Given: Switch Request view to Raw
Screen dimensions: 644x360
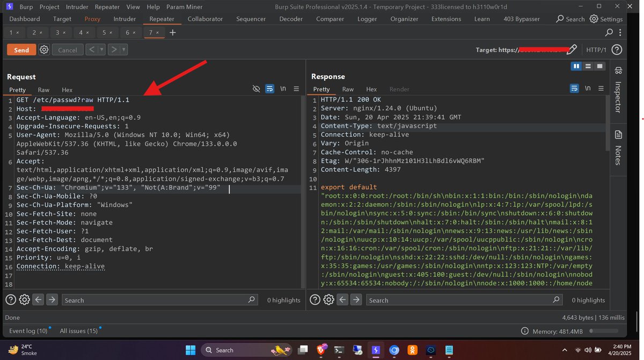Looking at the screenshot, I should click(x=43, y=90).
